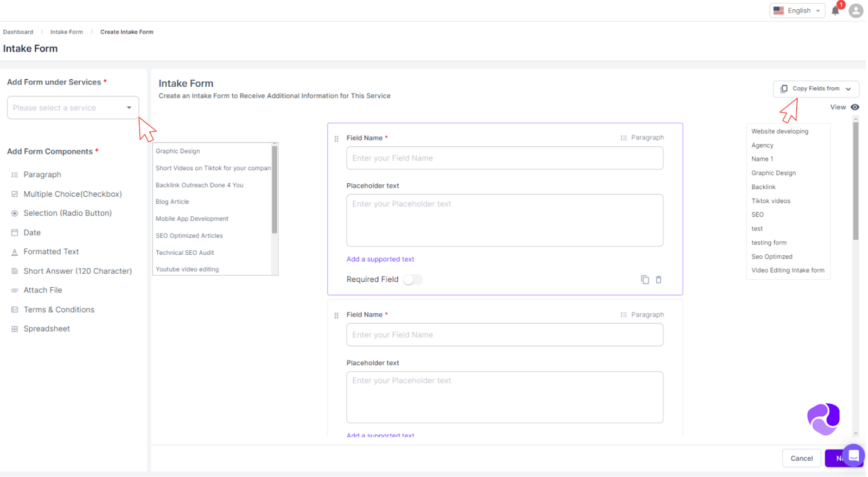Choose Backlink Outreach Done 4 You option
This screenshot has width=868, height=477.
(x=199, y=185)
